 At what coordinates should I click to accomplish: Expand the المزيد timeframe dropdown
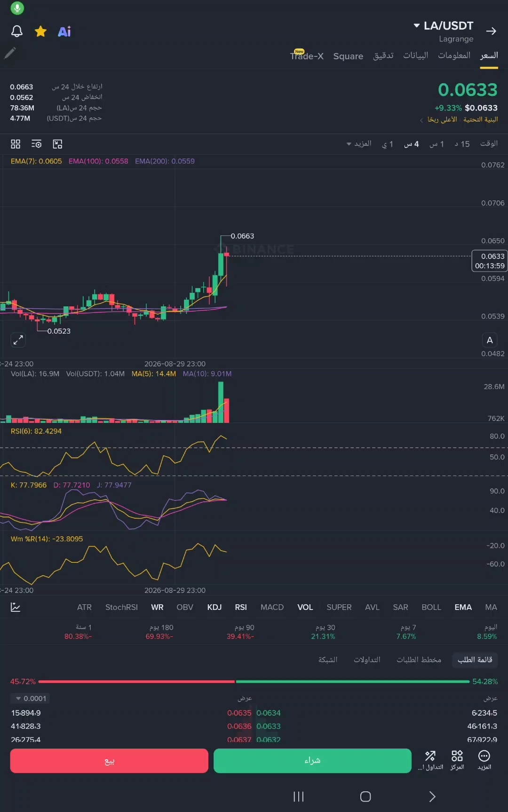(359, 144)
